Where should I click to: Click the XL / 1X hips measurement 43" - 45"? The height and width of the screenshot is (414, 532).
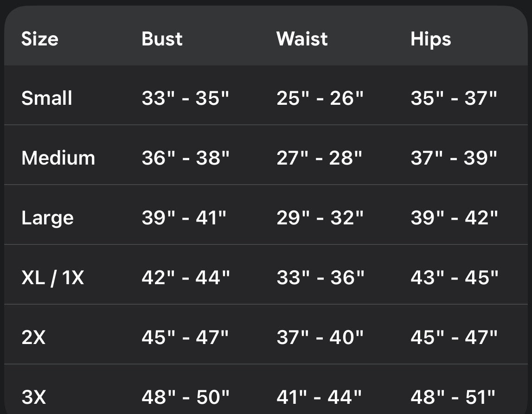[455, 278]
